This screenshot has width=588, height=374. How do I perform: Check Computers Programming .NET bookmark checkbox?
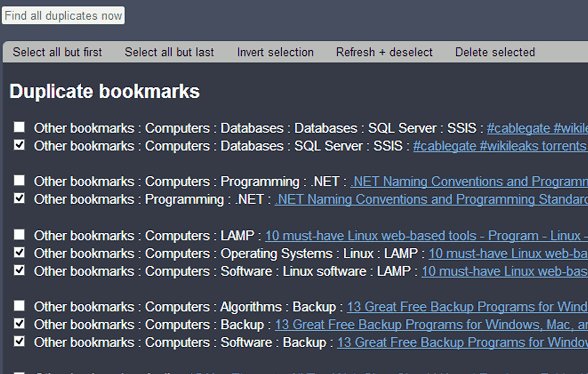pos(19,180)
